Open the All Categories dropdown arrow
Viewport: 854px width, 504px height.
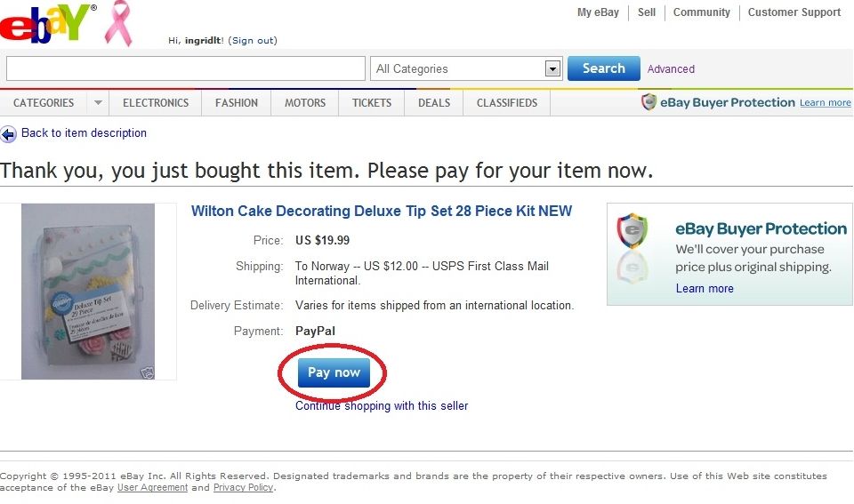click(x=552, y=69)
